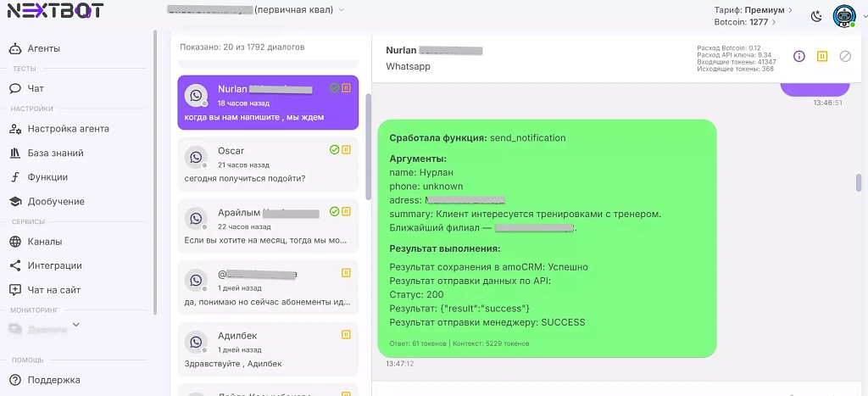This screenshot has width=868, height=396.
Task: Open Интеграции in the sidebar
Action: [54, 265]
